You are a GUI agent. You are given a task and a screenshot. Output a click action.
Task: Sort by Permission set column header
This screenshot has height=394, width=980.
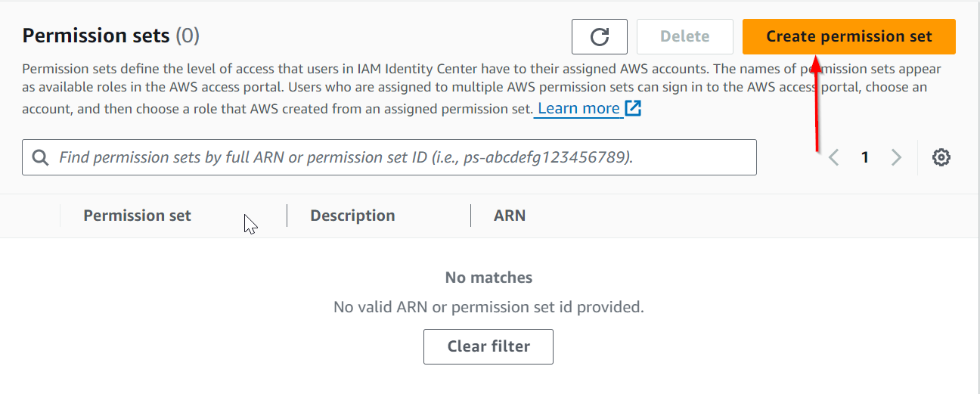click(x=137, y=216)
